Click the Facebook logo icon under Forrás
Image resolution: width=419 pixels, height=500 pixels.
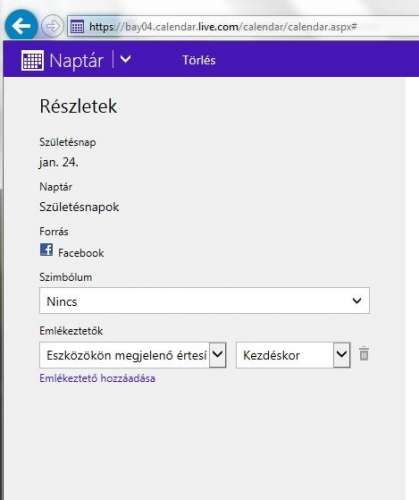point(46,250)
